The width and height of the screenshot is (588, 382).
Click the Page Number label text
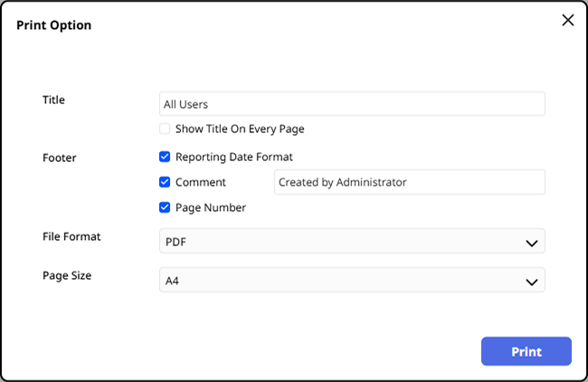(x=211, y=207)
